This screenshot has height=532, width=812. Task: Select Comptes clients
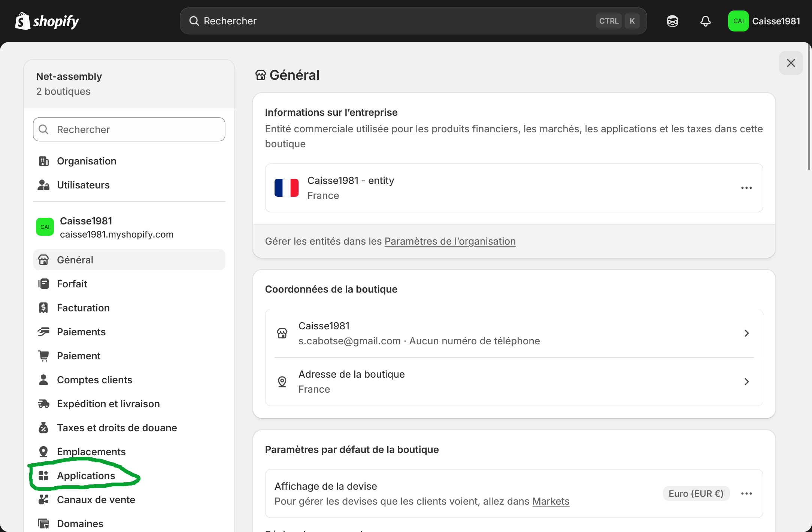pyautogui.click(x=129, y=380)
